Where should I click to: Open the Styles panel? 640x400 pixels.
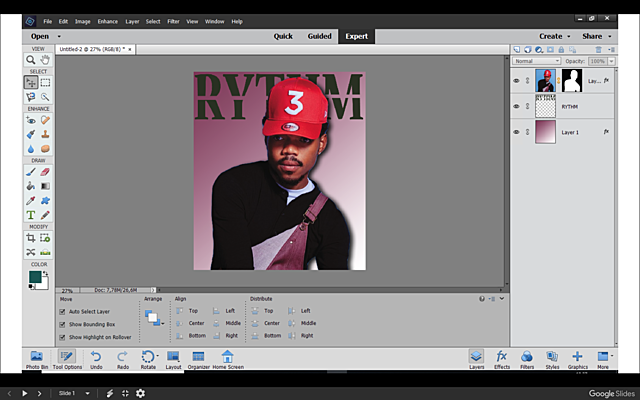pos(552,360)
